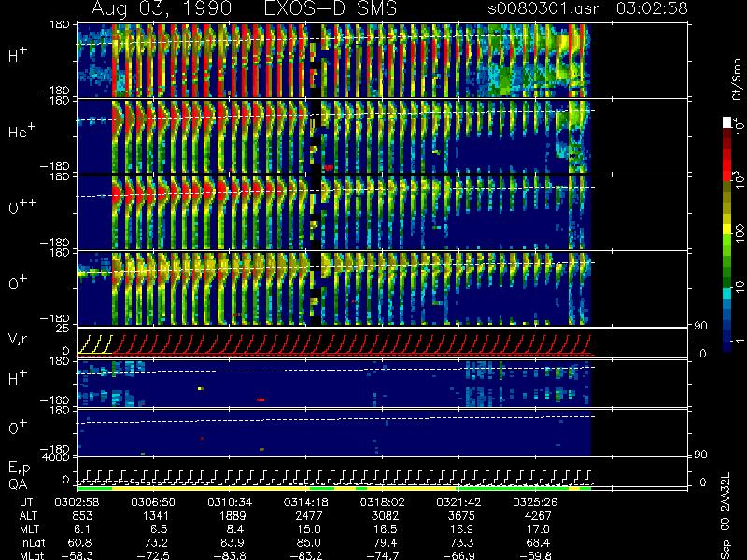The height and width of the screenshot is (560, 747).
Task: Click the "Ct/Smp" color bar unit label
Action: (x=738, y=79)
